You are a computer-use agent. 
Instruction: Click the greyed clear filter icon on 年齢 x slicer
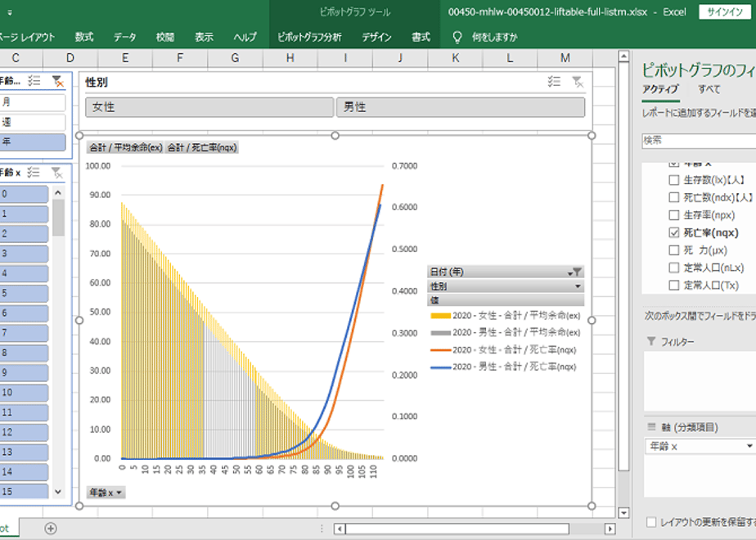[x=57, y=172]
